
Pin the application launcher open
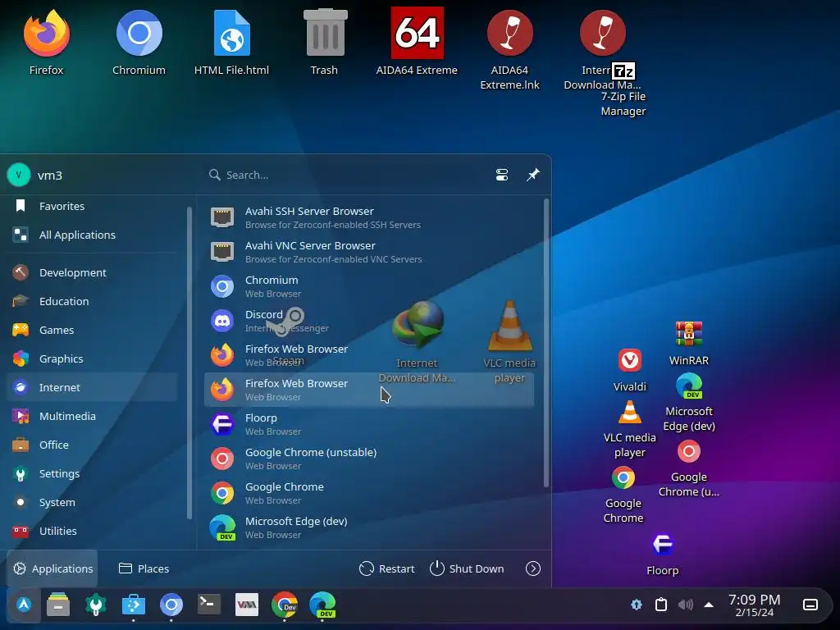click(533, 176)
